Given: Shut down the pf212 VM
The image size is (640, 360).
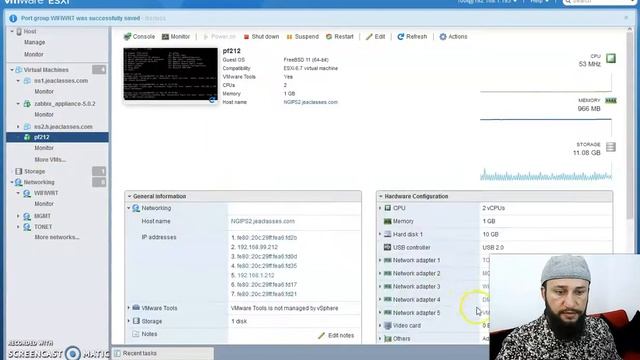Looking at the screenshot, I should [x=261, y=37].
